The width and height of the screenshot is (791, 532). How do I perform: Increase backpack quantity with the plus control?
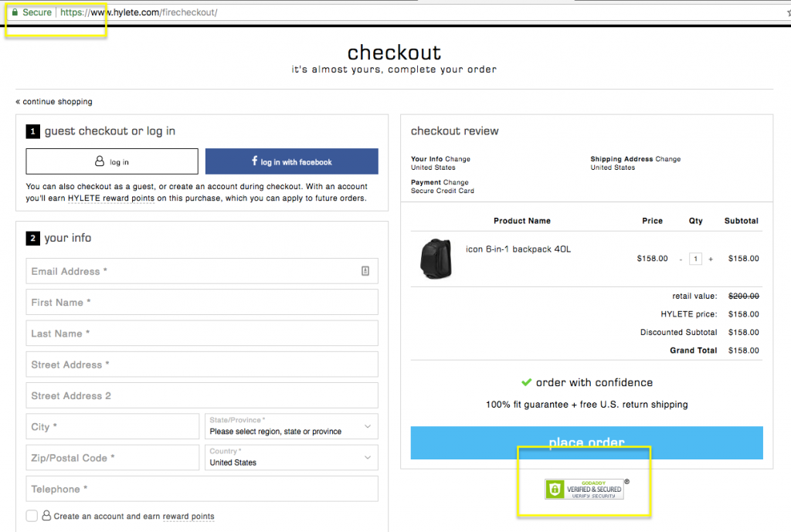coord(711,259)
